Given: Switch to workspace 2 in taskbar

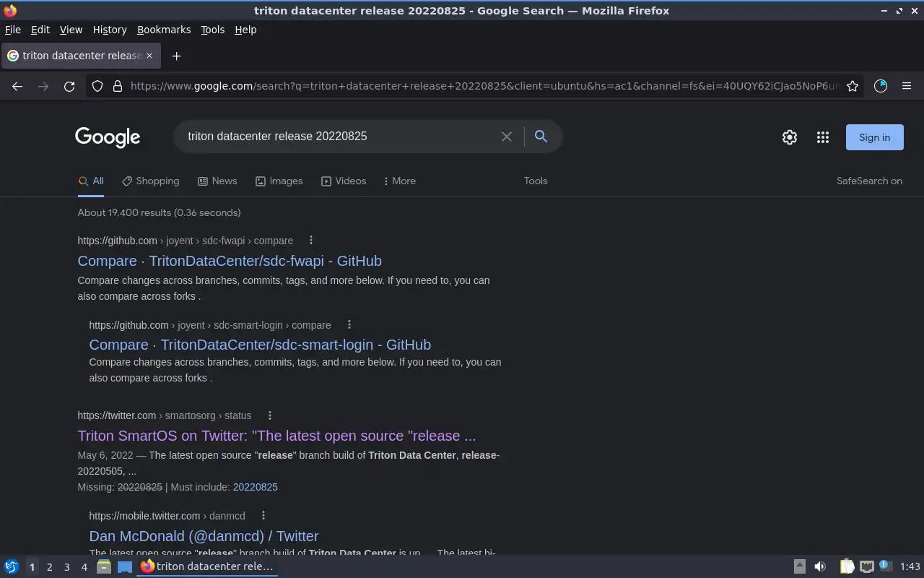Looking at the screenshot, I should click(x=50, y=567).
